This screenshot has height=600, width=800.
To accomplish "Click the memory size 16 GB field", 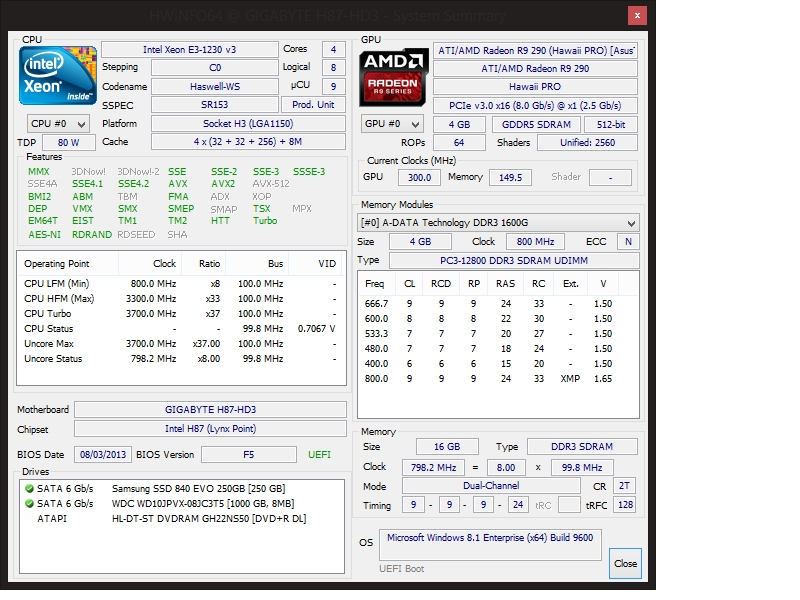I will click(x=447, y=447).
